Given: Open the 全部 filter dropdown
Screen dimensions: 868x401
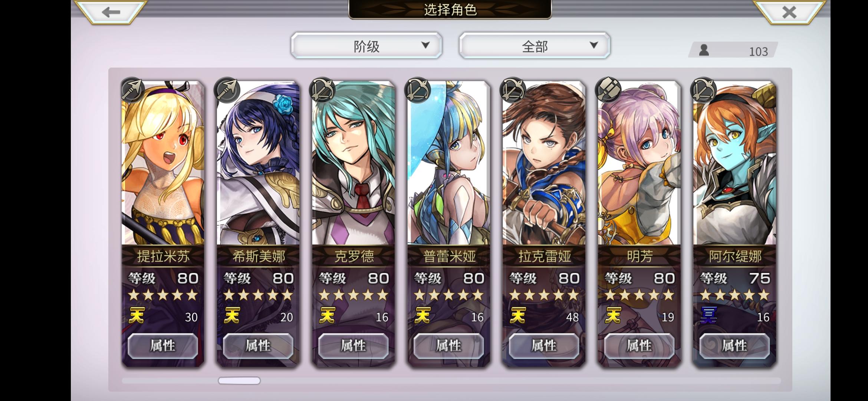Looking at the screenshot, I should 535,46.
